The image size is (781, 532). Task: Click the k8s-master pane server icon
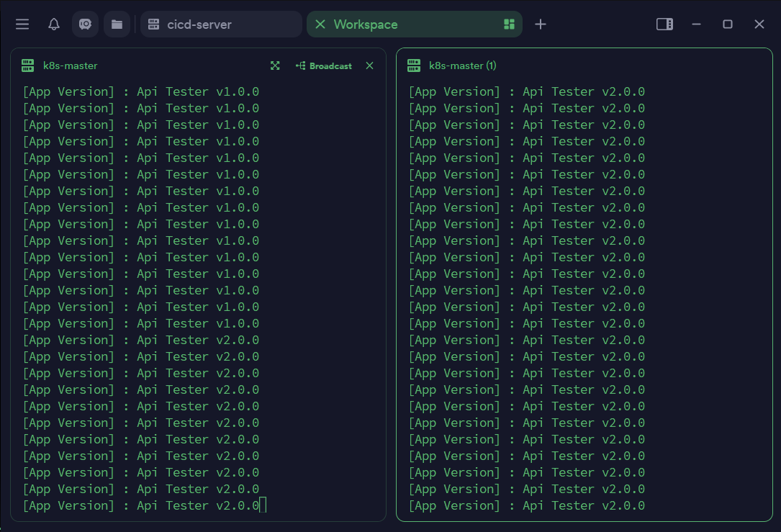28,66
